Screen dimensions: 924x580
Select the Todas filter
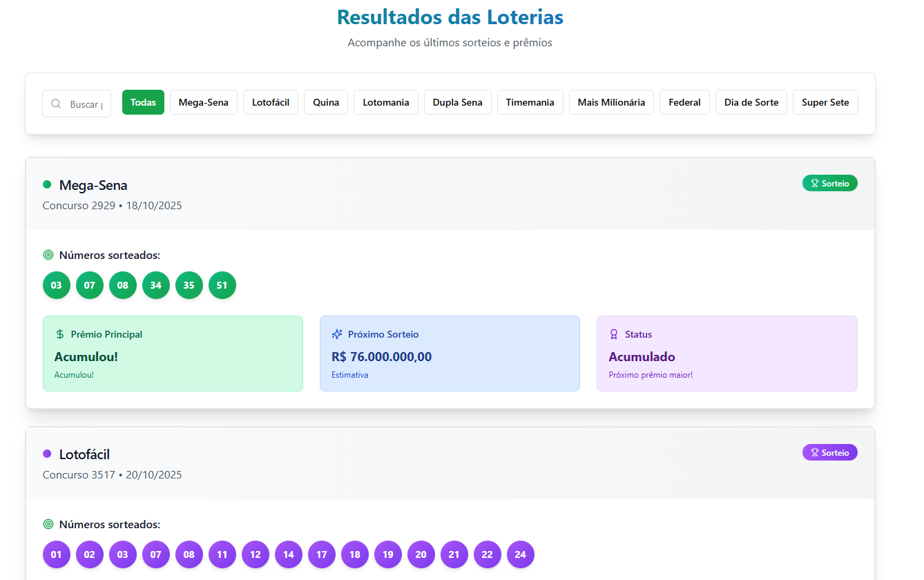[x=143, y=102]
